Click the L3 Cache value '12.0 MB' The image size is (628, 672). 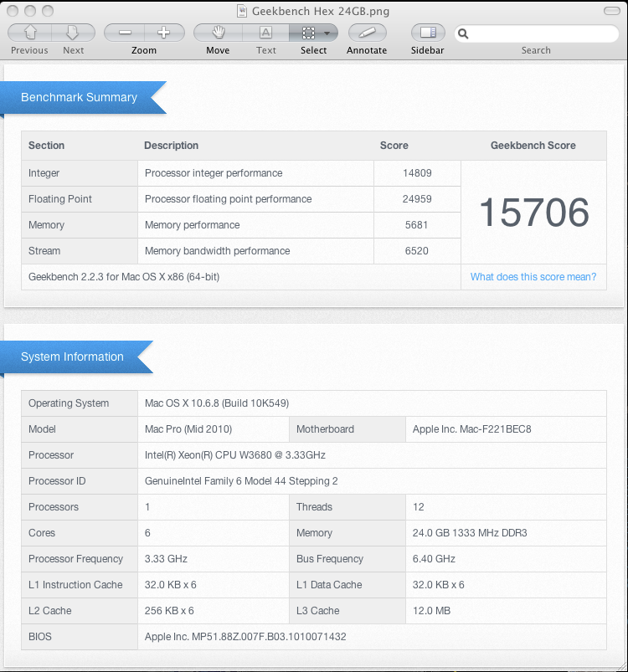tap(432, 611)
